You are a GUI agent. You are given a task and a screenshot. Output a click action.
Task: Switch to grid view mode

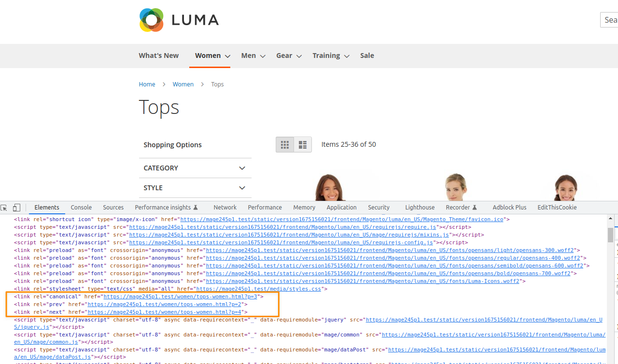(285, 145)
